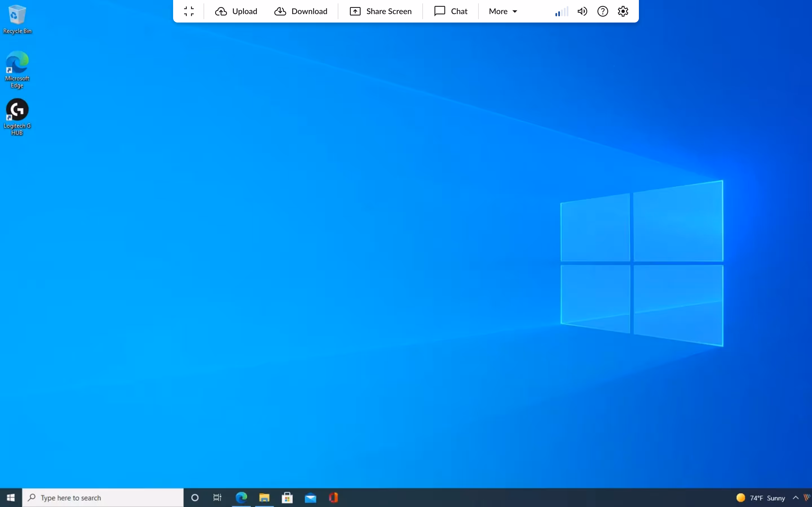
Task: Open Office from the taskbar
Action: 334,498
